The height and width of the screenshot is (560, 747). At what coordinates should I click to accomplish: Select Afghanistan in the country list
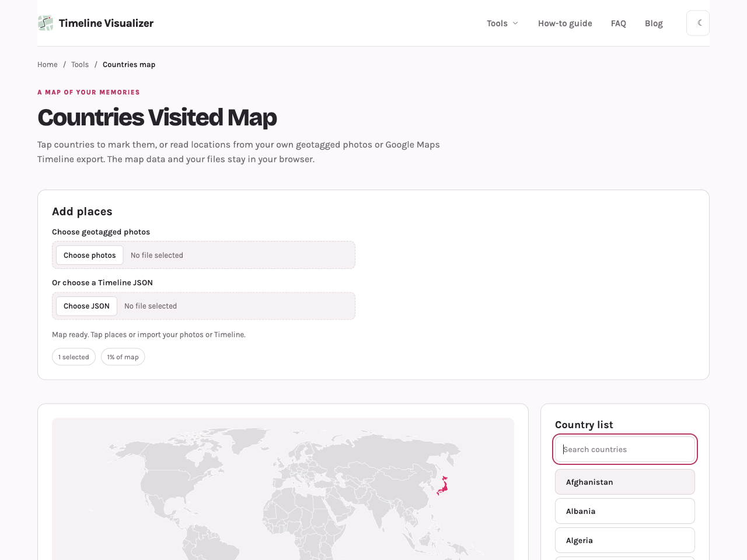(625, 482)
